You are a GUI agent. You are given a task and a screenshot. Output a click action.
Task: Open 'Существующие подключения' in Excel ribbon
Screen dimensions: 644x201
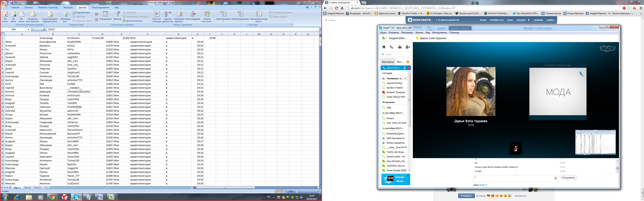pos(50,16)
